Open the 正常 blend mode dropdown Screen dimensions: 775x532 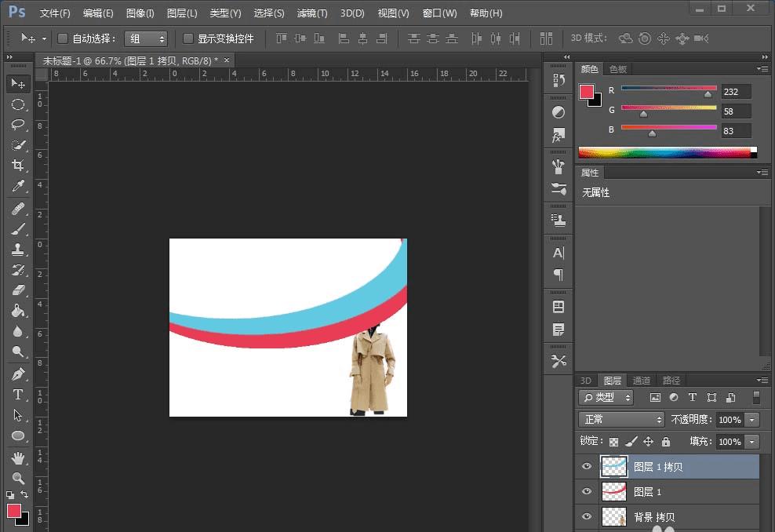[x=621, y=420]
